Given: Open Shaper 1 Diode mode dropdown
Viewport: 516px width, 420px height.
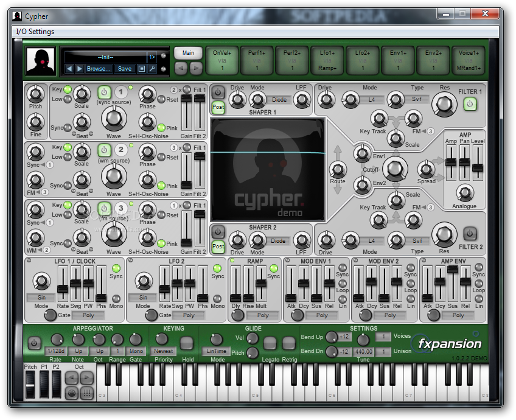Looking at the screenshot, I should pyautogui.click(x=279, y=99).
